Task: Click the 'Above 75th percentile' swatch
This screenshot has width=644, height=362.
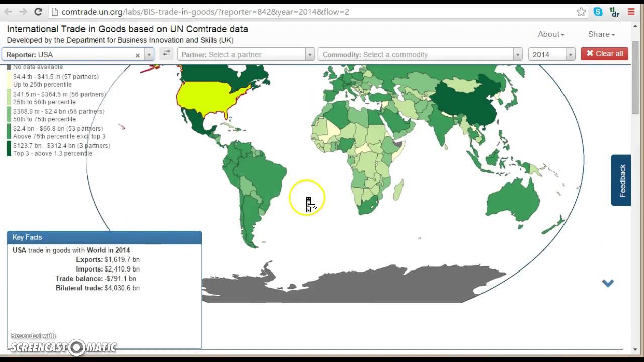Action: (x=9, y=132)
